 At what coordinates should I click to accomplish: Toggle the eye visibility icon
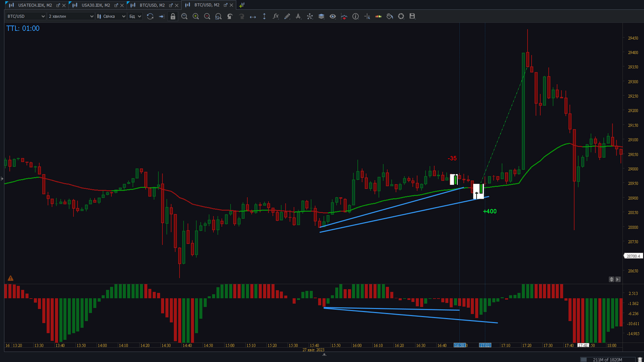point(332,16)
